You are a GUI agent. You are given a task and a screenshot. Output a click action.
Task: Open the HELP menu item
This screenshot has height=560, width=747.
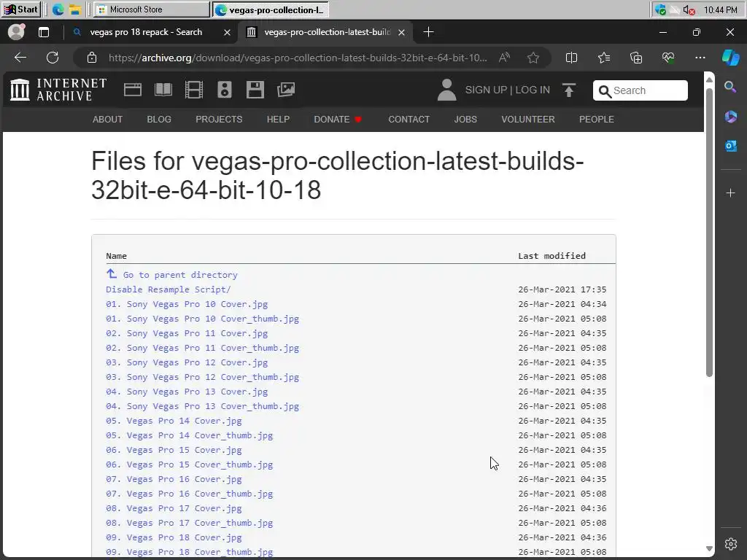[278, 119]
